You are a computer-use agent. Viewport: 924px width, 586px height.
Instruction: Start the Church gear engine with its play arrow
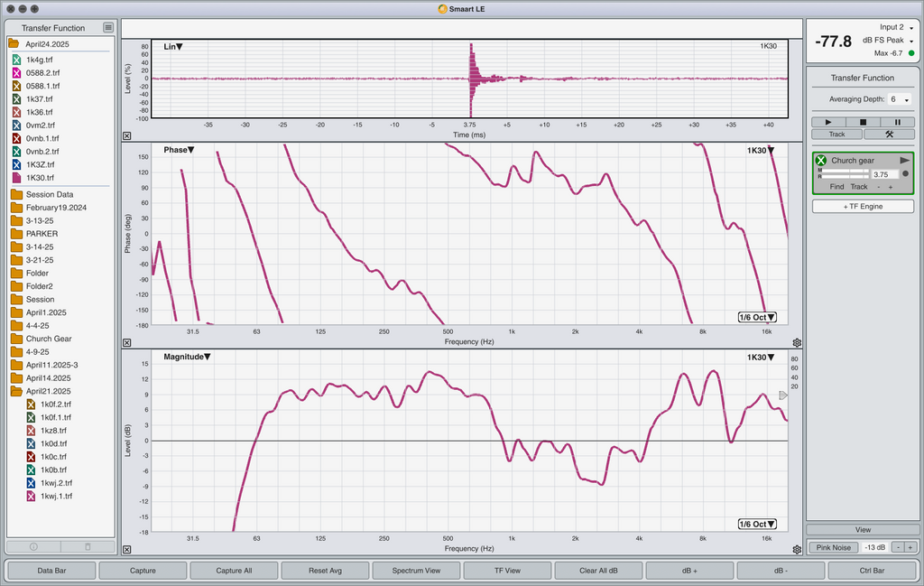(x=904, y=161)
